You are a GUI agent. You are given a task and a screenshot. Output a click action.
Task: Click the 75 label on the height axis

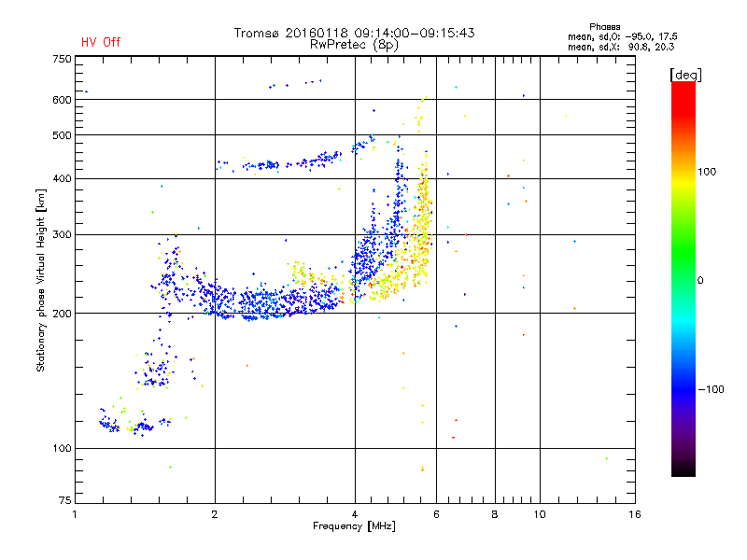click(x=65, y=500)
